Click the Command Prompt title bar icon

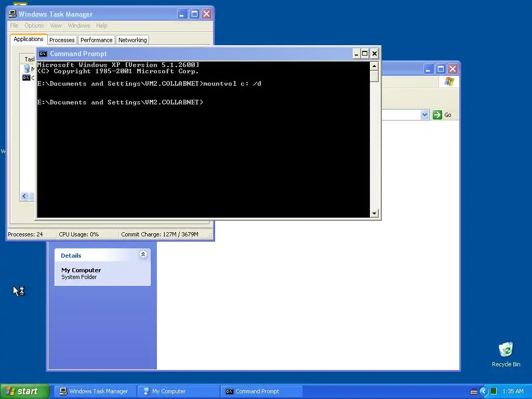[x=43, y=54]
